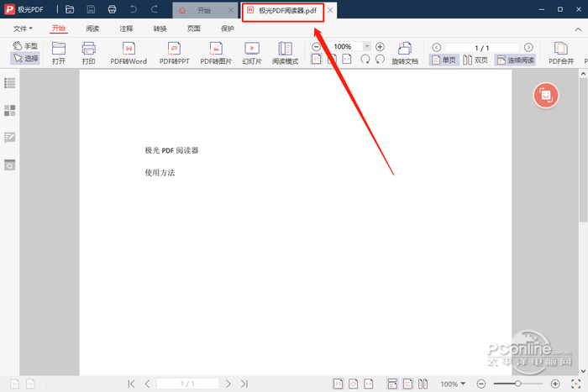Screen dimensions: 588x392
Task: Open the 文件 menu dropdown
Action: click(x=23, y=29)
